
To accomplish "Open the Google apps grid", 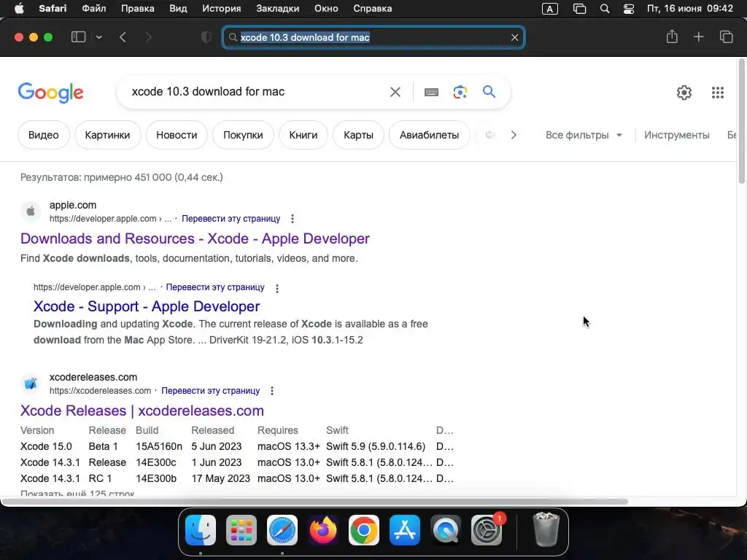I will [x=718, y=93].
